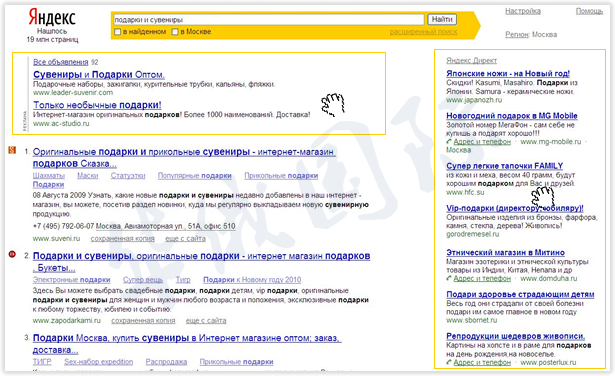615x376 pixels.
Task: Click the orange favicon beside result 1
Action: (12, 150)
